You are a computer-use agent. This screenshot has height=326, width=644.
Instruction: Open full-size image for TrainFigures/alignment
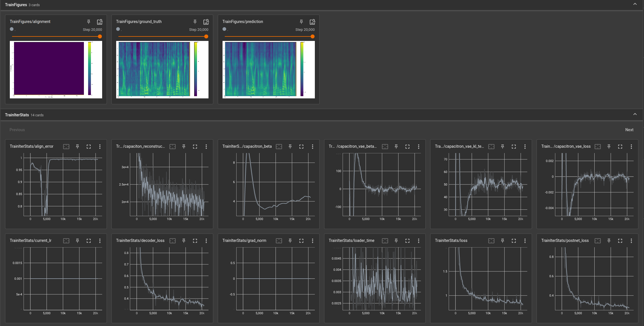[x=100, y=22]
